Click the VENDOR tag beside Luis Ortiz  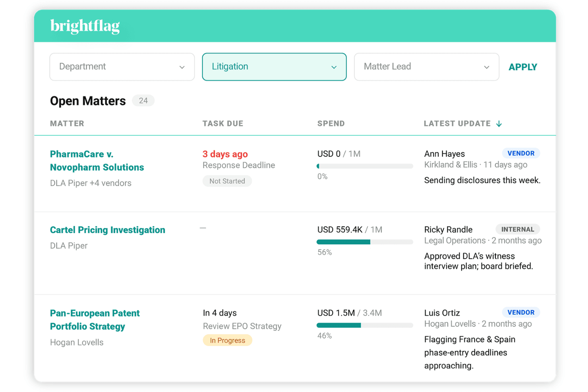(521, 312)
